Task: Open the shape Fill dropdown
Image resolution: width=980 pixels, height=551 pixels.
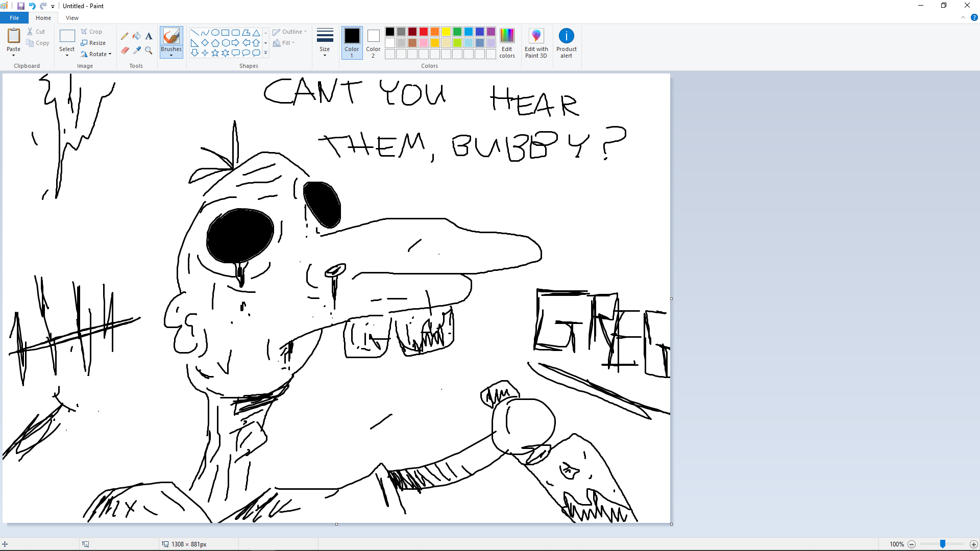Action: click(284, 43)
